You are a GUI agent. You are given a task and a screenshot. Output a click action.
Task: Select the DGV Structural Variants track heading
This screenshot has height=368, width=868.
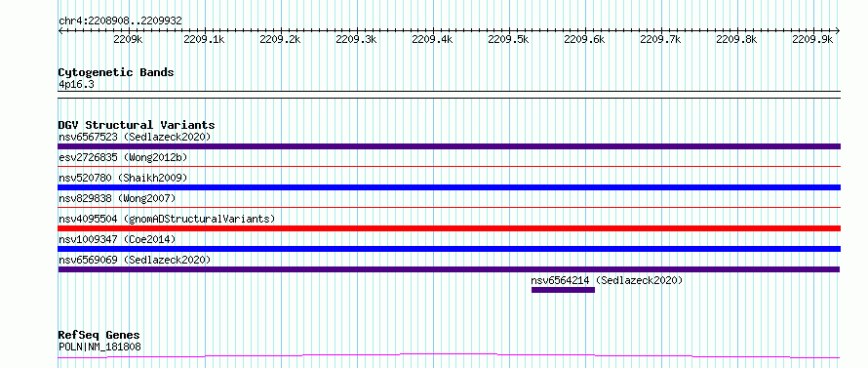pos(137,125)
